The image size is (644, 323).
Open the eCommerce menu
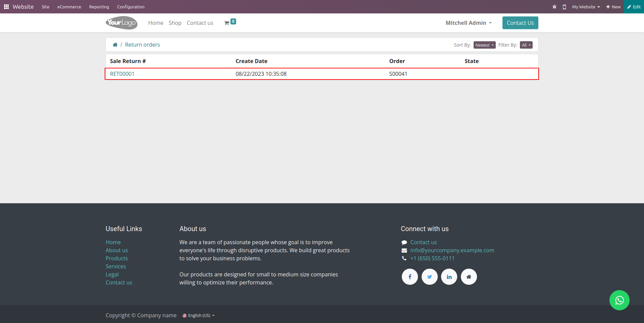click(69, 7)
